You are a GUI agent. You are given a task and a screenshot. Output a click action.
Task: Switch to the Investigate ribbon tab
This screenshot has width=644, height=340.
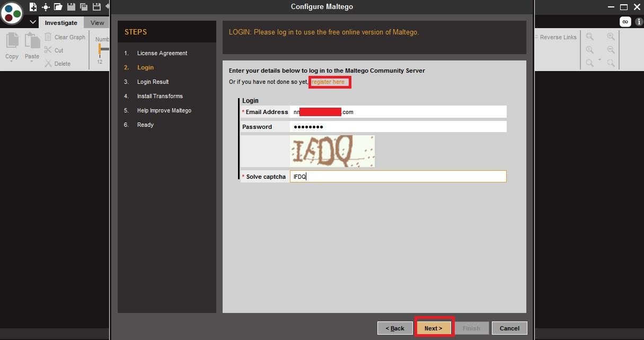point(61,23)
